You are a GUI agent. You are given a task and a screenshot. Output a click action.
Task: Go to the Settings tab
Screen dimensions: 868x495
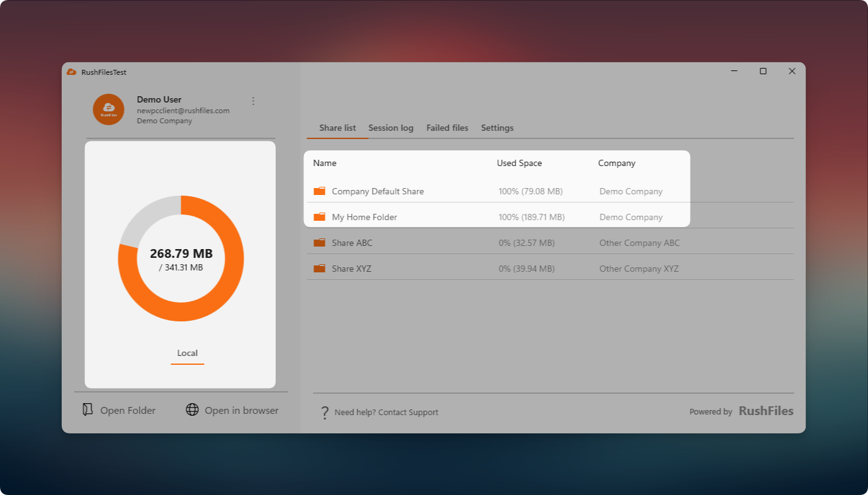497,128
